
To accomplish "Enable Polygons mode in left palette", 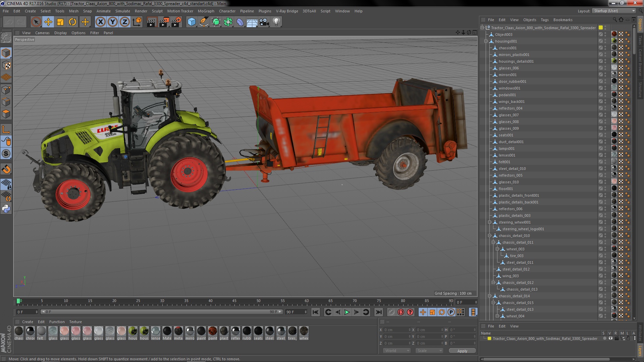I will (x=6, y=114).
